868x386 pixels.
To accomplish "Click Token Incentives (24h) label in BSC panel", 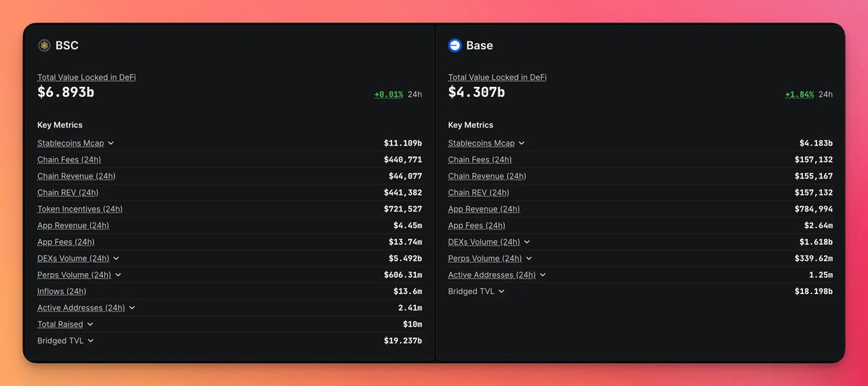I will coord(80,209).
